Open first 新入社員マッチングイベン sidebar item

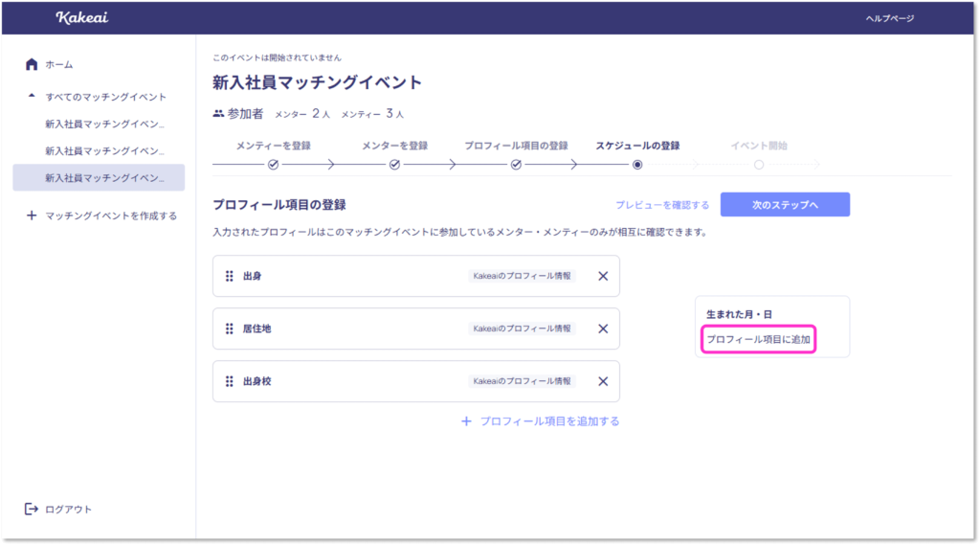104,125
